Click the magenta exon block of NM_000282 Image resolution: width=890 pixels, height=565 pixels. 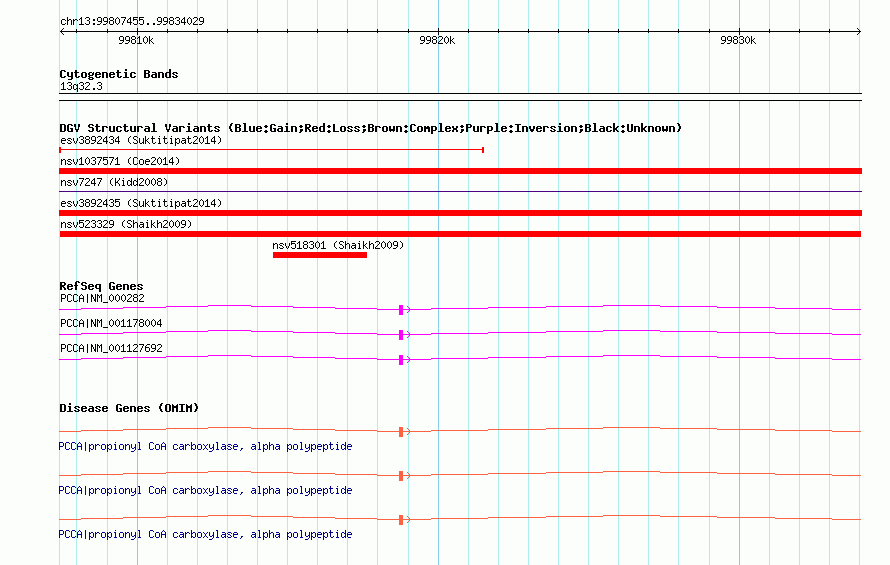pos(401,309)
